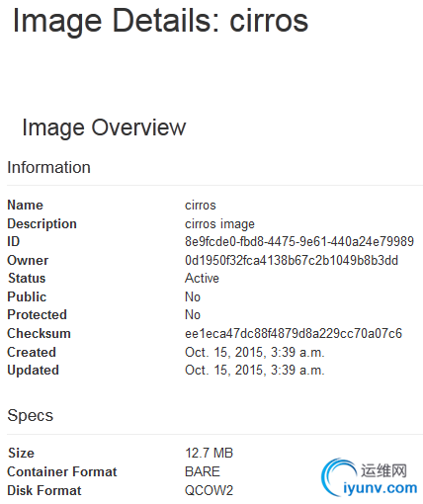Click the Information section heading

48,167
